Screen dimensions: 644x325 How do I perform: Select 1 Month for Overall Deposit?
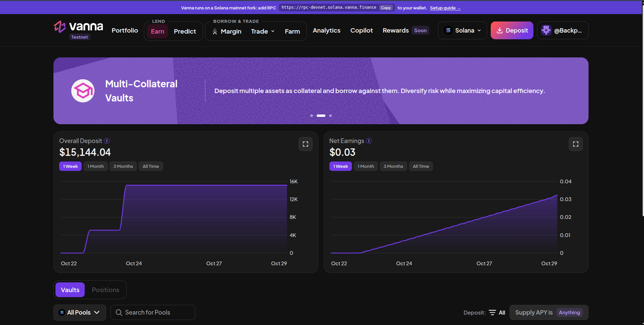tap(96, 166)
